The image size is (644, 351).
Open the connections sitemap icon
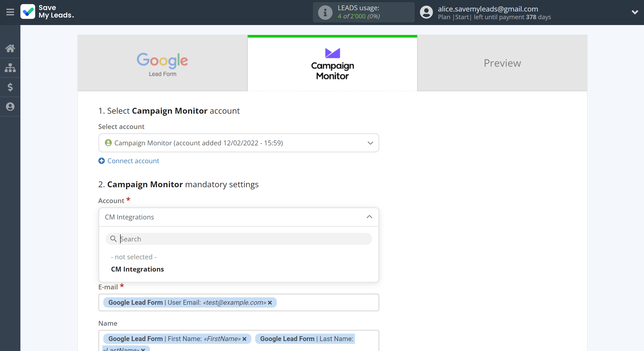tap(10, 68)
